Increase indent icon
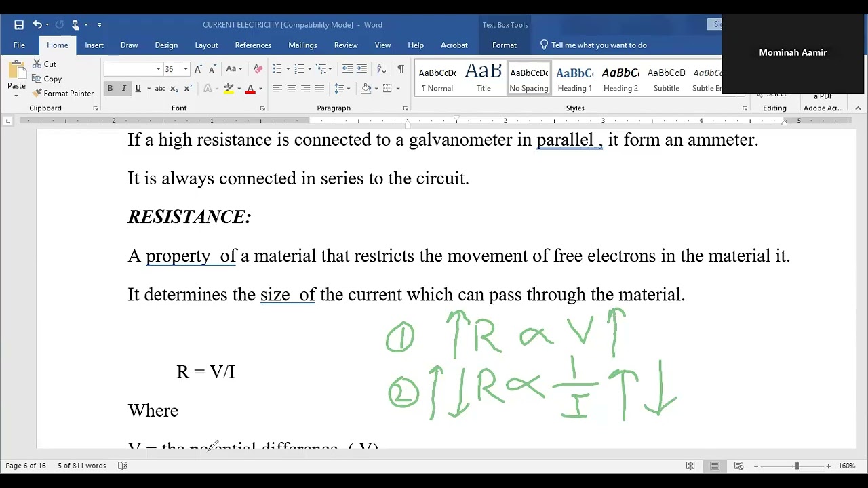Screen dimensions: 868x488 point(361,69)
